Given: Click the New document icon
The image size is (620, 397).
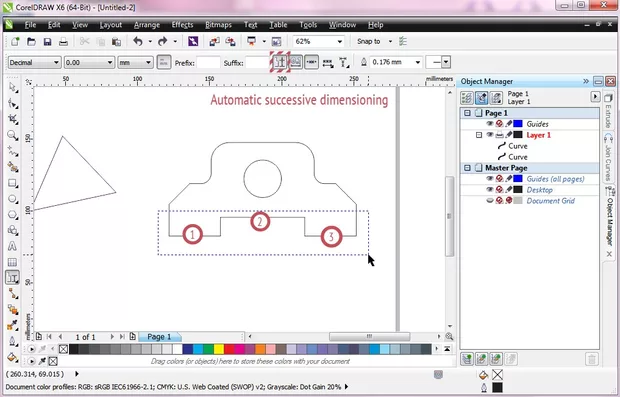Looking at the screenshot, I should (x=15, y=42).
